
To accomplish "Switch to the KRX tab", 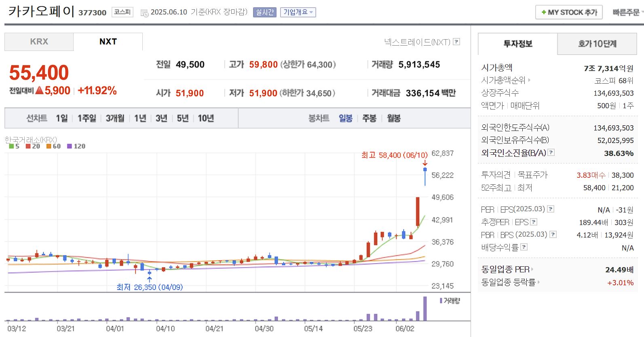I will (39, 42).
